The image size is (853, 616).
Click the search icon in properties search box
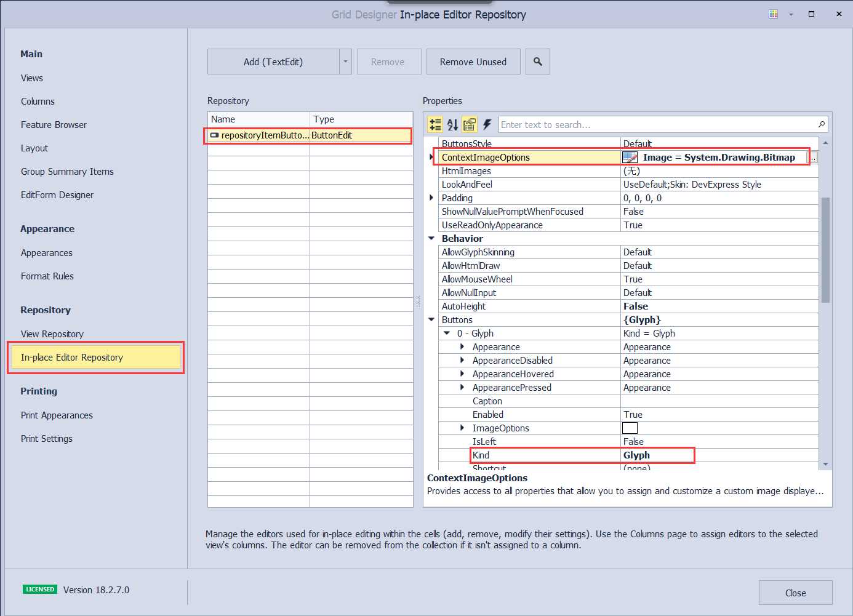click(821, 124)
